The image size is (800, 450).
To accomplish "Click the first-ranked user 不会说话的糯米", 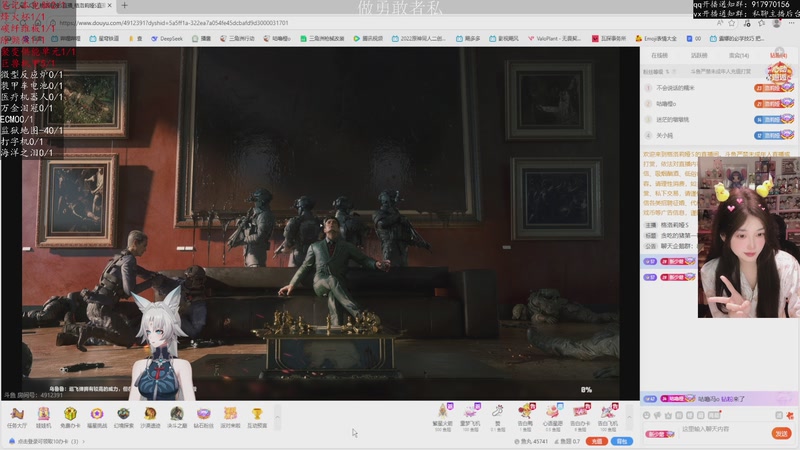I will pyautogui.click(x=675, y=88).
